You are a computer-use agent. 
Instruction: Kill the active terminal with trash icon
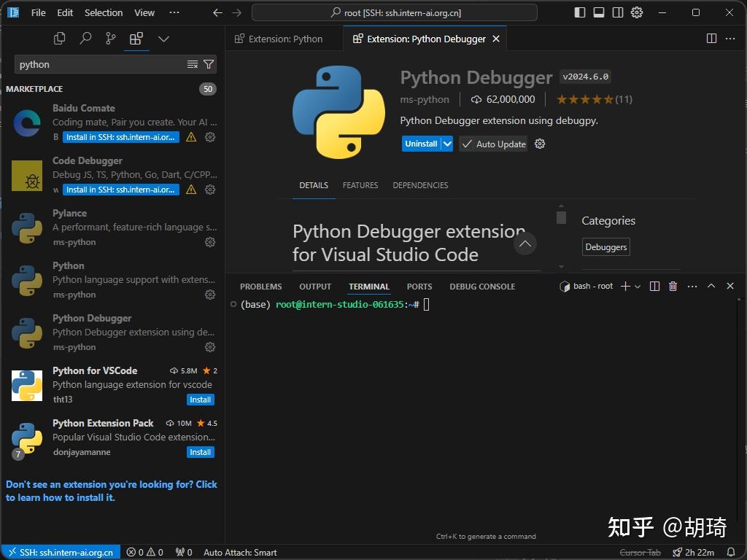[x=673, y=286]
